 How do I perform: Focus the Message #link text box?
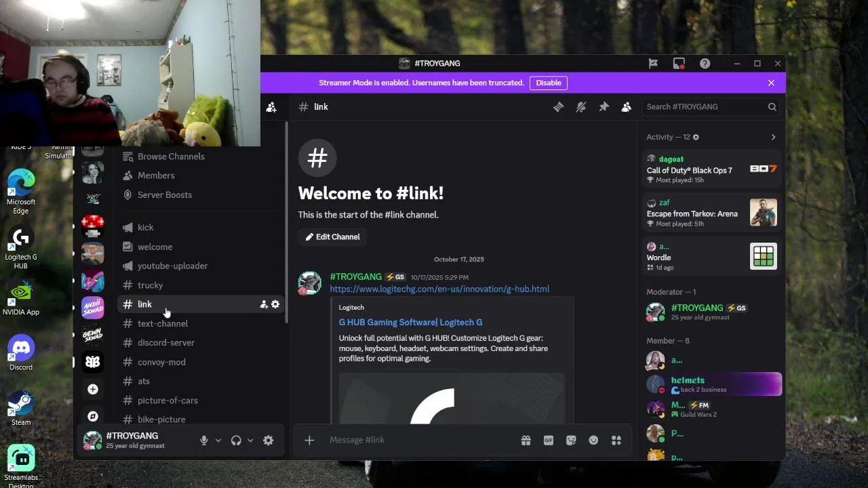tap(420, 441)
